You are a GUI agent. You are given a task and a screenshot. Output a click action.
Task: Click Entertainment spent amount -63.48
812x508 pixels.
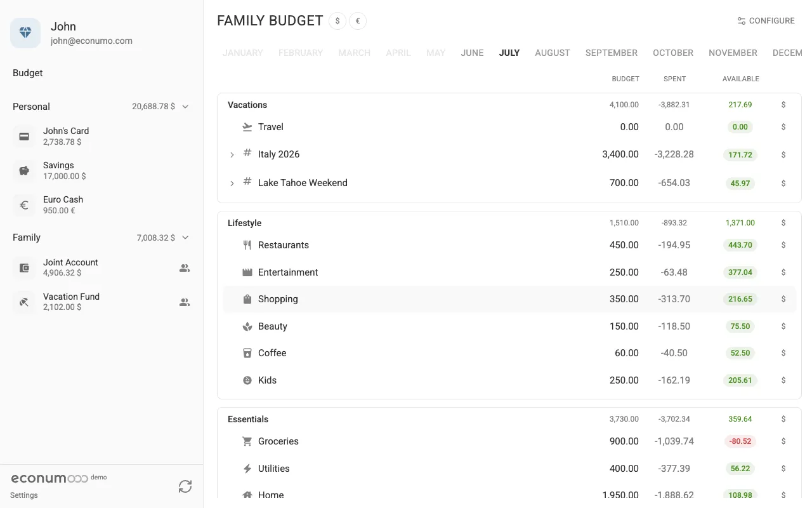tap(673, 272)
